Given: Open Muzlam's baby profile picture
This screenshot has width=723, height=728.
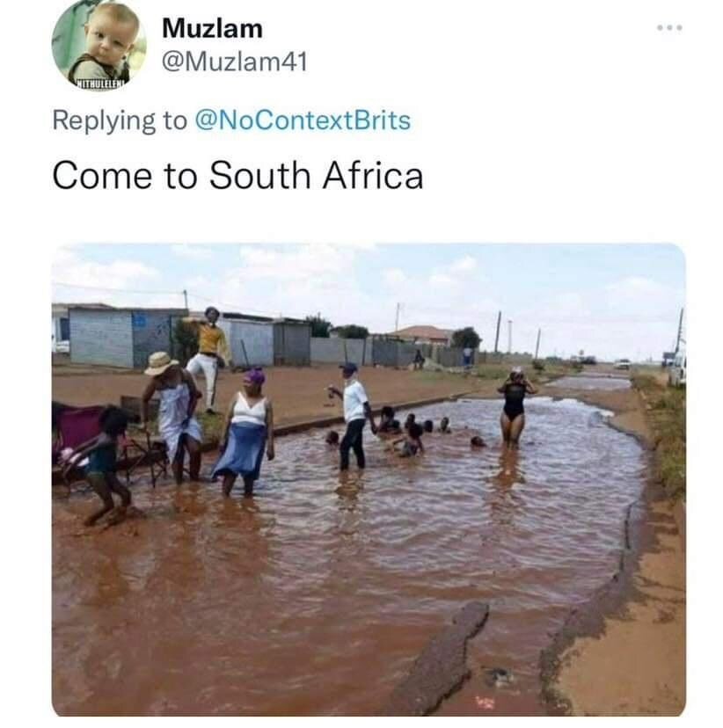Looking at the screenshot, I should click(99, 43).
